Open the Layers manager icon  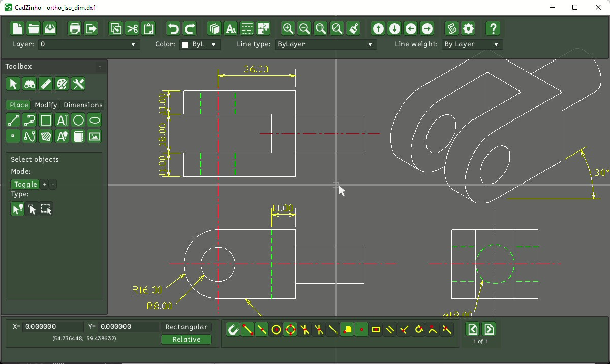215,28
